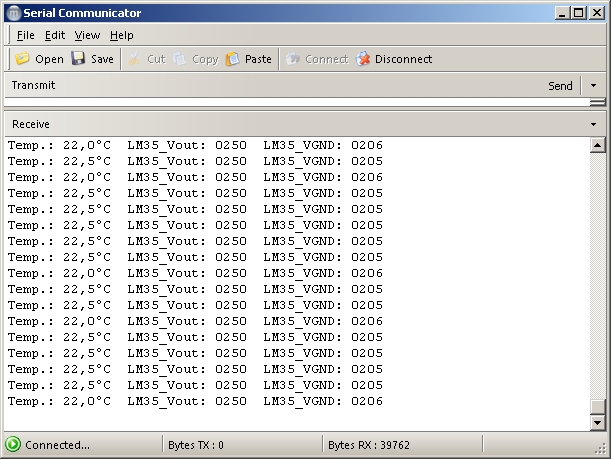611x459 pixels.
Task: Click the Save floppy disk icon
Action: 78,59
